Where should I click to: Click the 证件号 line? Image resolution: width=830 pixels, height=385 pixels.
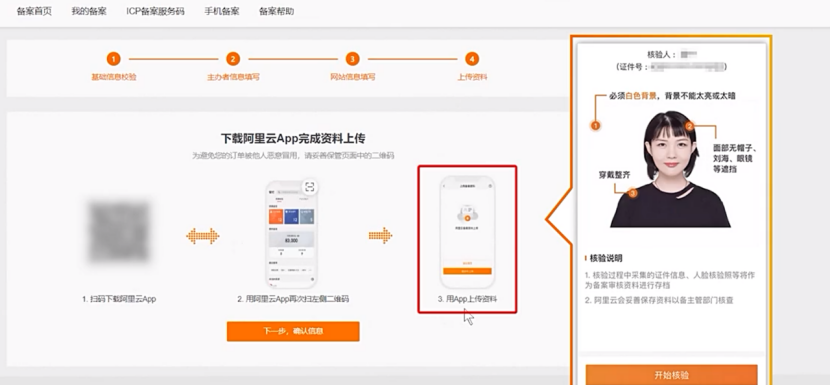pos(671,67)
